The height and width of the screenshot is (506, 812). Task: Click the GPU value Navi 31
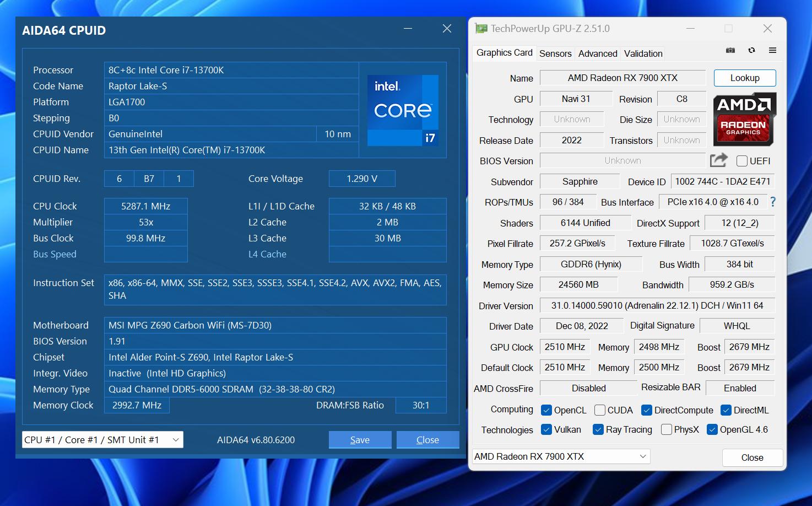[576, 99]
